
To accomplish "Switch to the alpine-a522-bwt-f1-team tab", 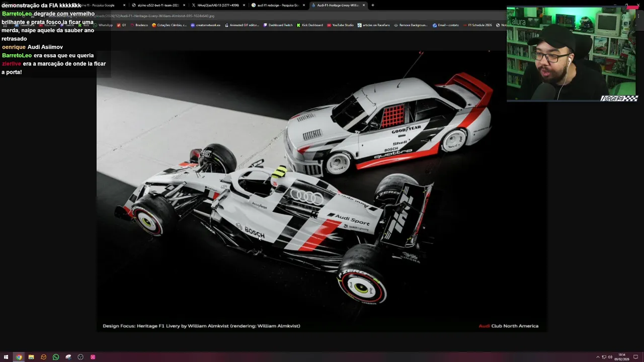I will 158,5.
